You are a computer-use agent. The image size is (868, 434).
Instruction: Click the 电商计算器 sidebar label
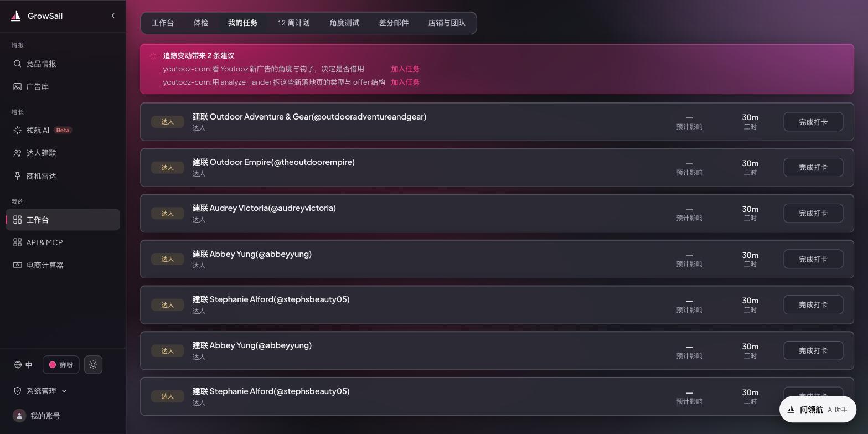(45, 265)
